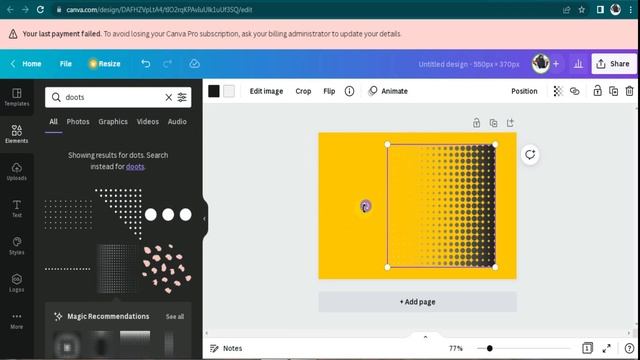Add collaborator with plus icon

(556, 64)
